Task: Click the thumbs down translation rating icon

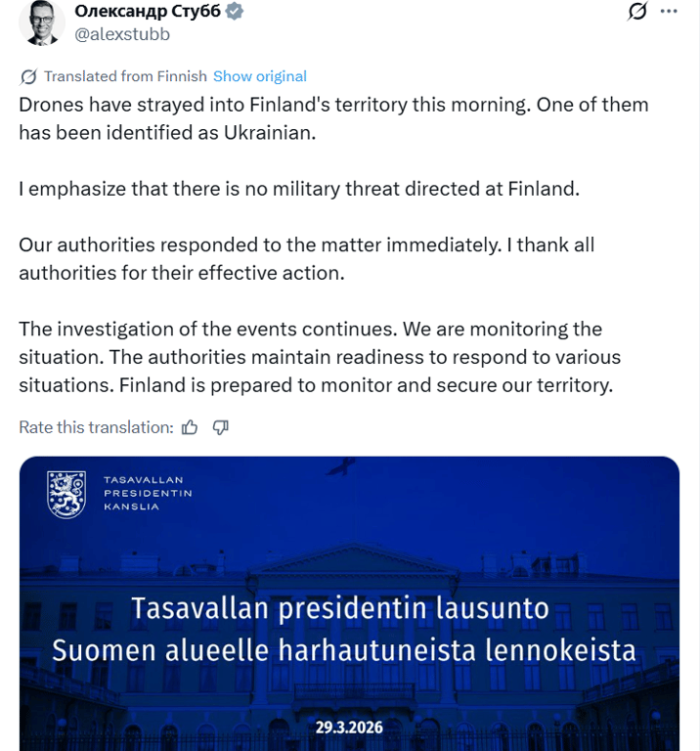Action: pos(221,427)
